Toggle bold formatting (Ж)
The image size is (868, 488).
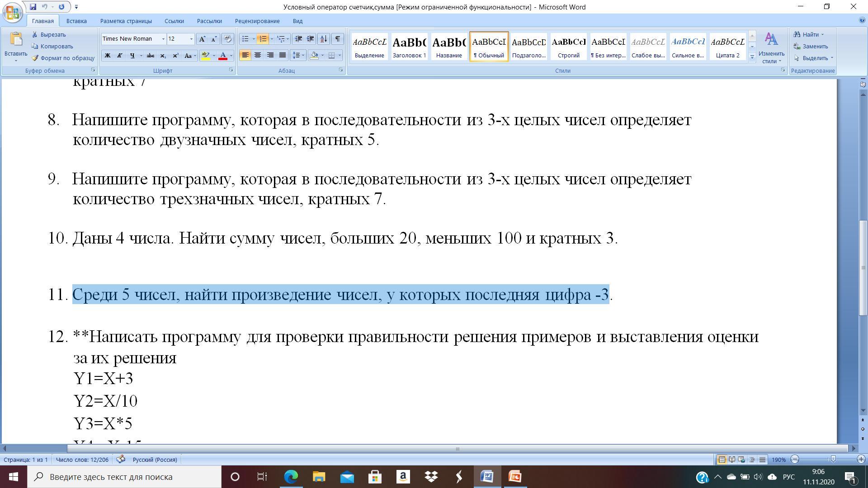pos(108,56)
